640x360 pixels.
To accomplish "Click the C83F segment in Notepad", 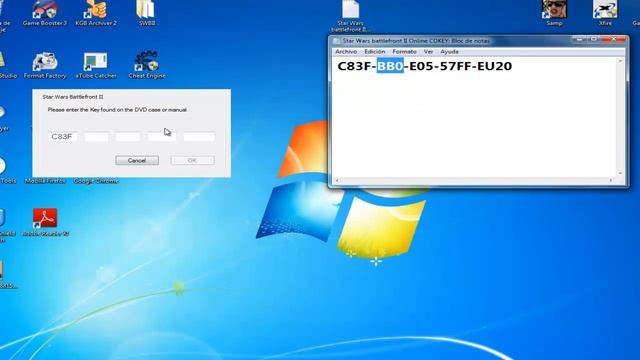I will tap(354, 66).
